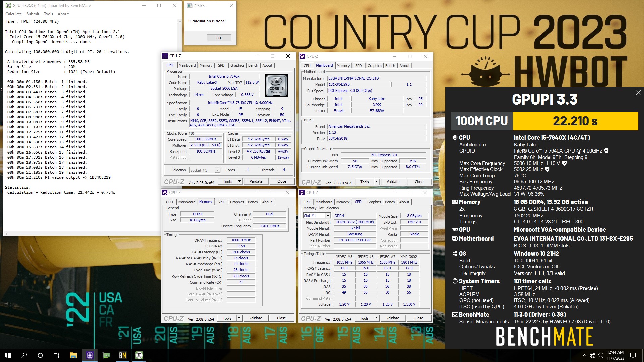The height and width of the screenshot is (362, 644).
Task: Click Validate in the SPD window
Action: (393, 318)
